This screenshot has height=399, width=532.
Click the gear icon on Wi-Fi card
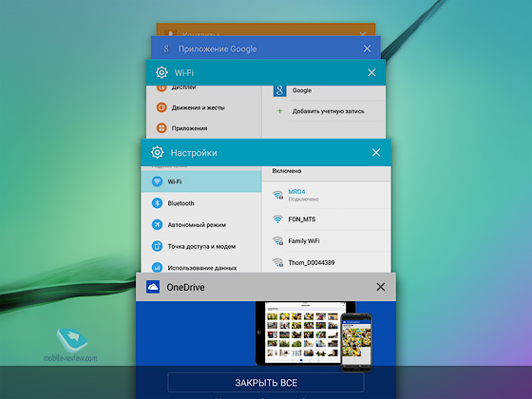point(161,72)
